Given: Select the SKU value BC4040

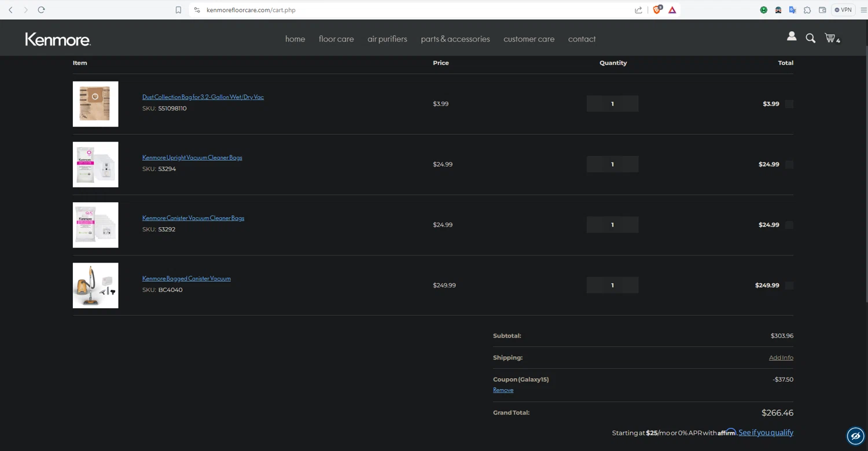Looking at the screenshot, I should coord(170,290).
